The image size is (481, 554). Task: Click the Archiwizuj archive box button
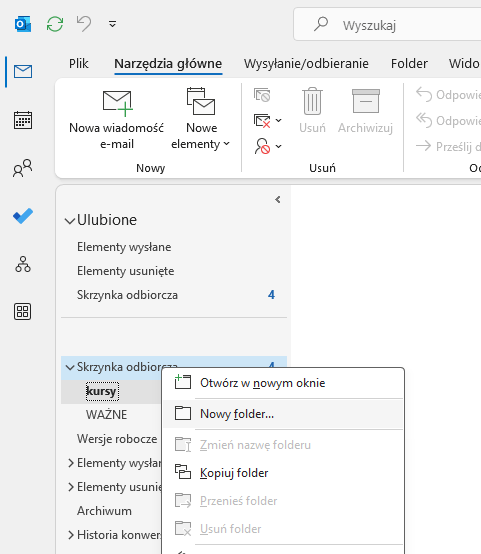coord(365,111)
